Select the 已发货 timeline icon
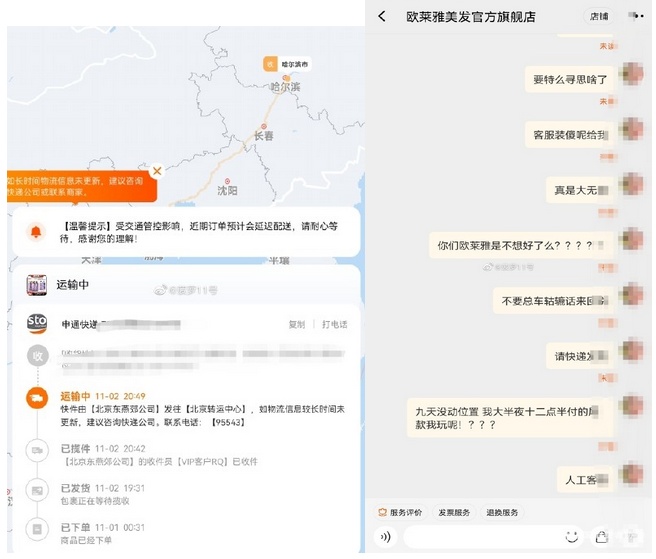This screenshot has height=559, width=656. [x=37, y=490]
